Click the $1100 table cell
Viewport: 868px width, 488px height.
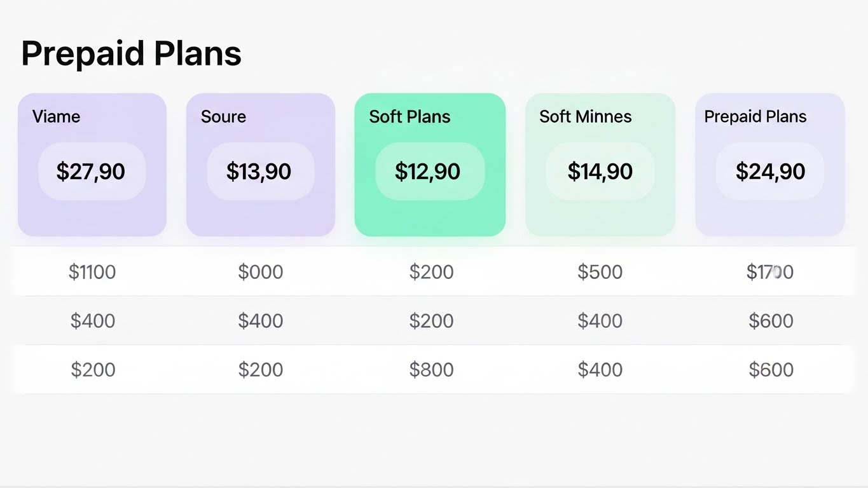click(92, 272)
